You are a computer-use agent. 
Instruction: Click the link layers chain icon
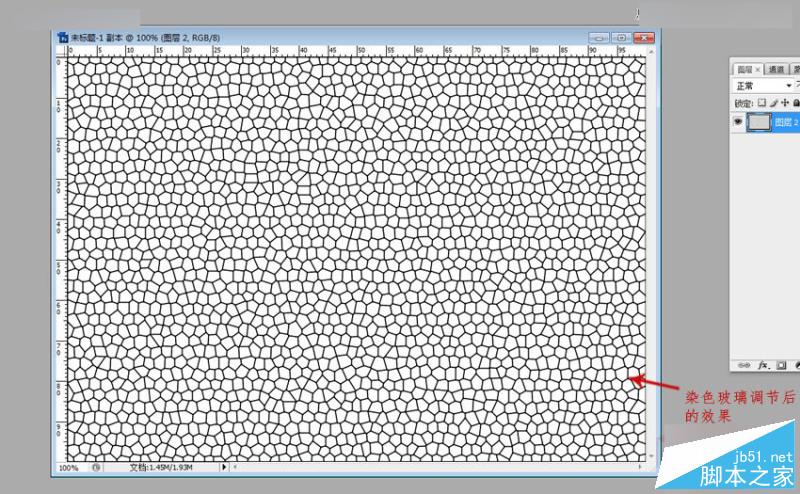[x=744, y=365]
